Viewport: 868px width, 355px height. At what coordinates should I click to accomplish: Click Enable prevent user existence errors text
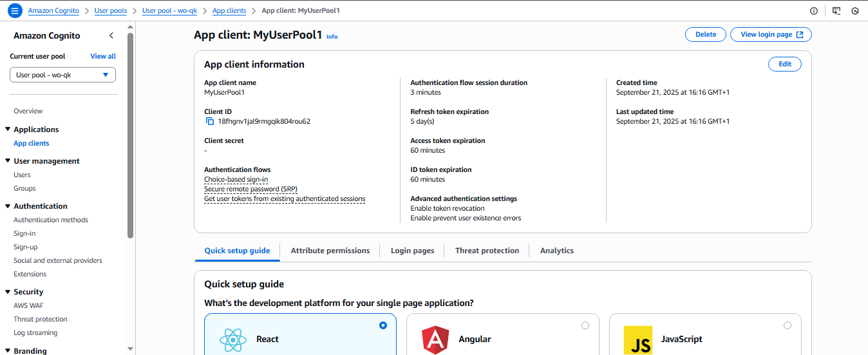pos(466,218)
